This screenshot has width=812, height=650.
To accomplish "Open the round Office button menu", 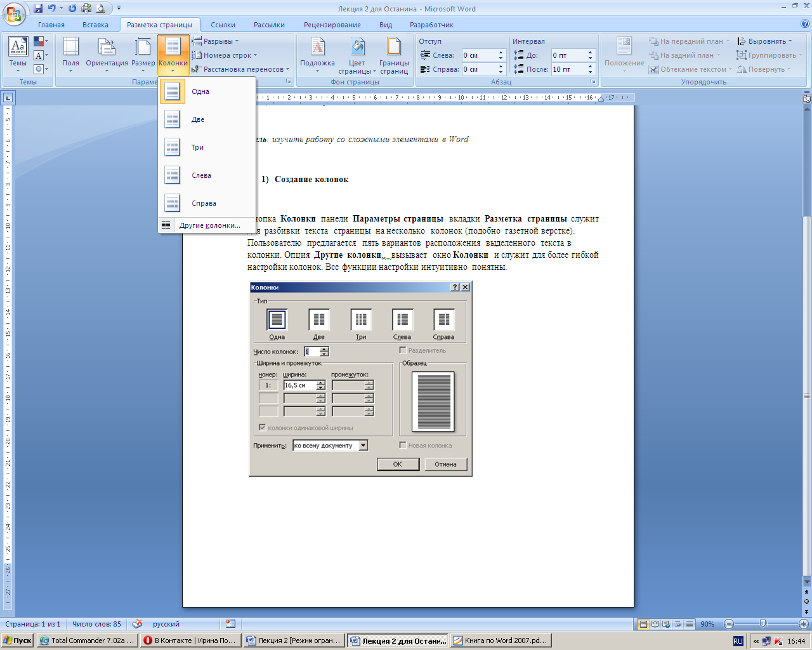I will point(14,13).
